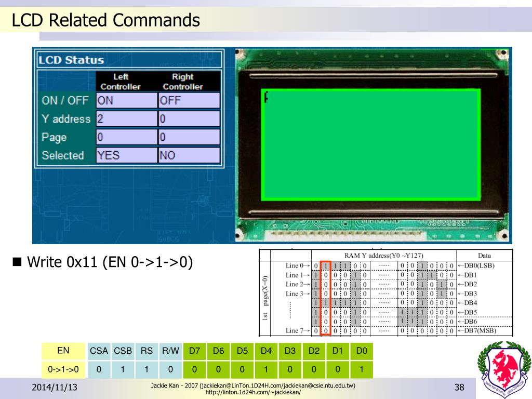532x399 pixels.
Task: Click the date '2014/11/13' in footer
Action: [x=54, y=387]
